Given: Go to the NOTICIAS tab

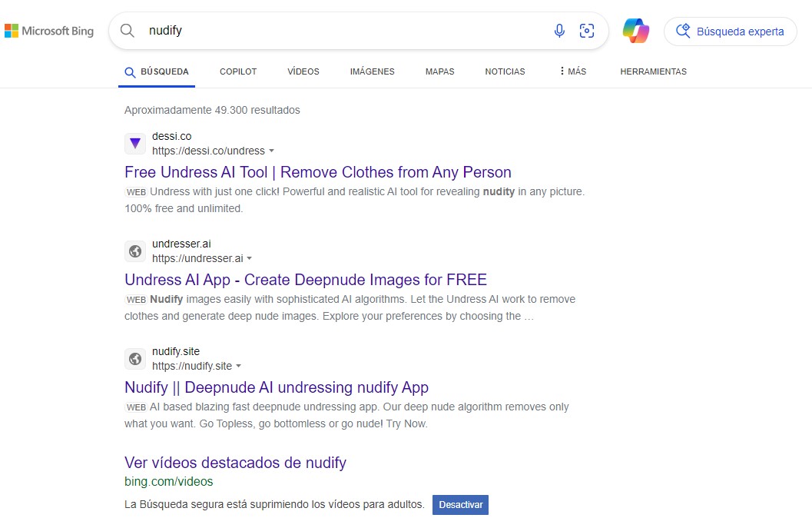Looking at the screenshot, I should [x=505, y=71].
